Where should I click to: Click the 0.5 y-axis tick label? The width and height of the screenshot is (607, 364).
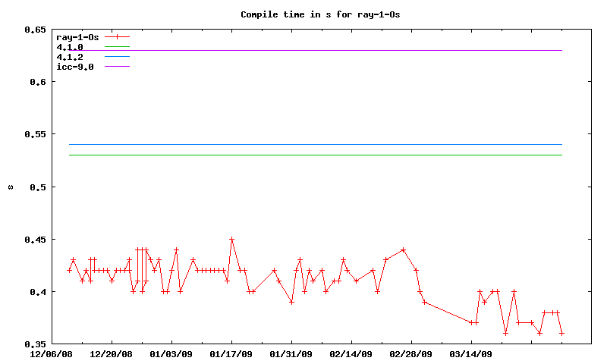click(38, 187)
